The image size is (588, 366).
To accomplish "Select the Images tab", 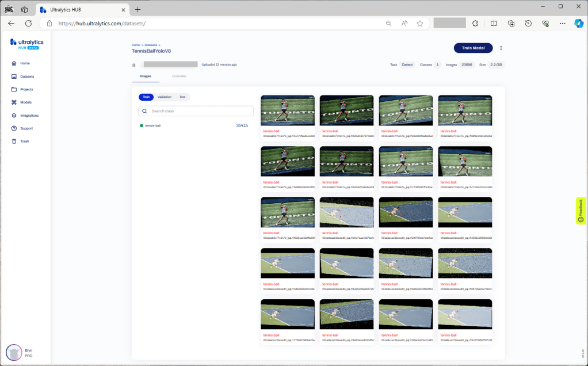I will coord(146,76).
